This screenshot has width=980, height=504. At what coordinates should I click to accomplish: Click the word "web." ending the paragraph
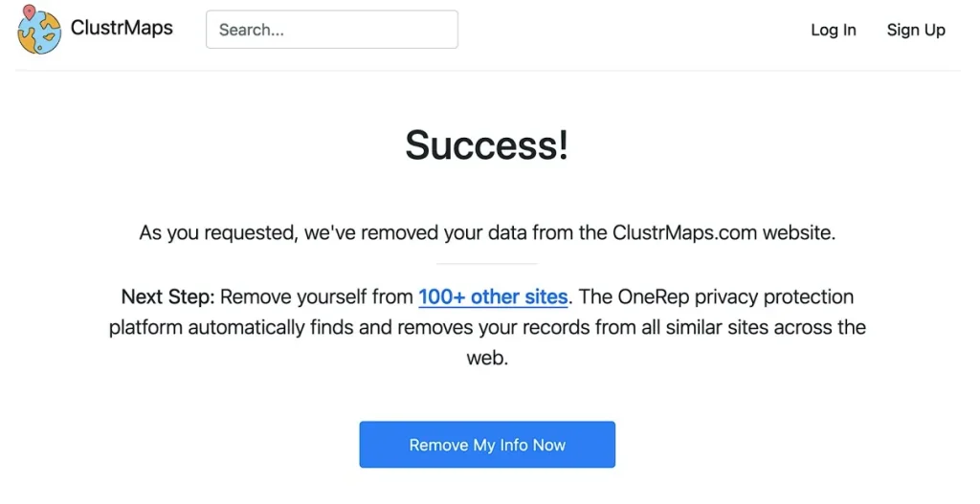click(x=487, y=358)
